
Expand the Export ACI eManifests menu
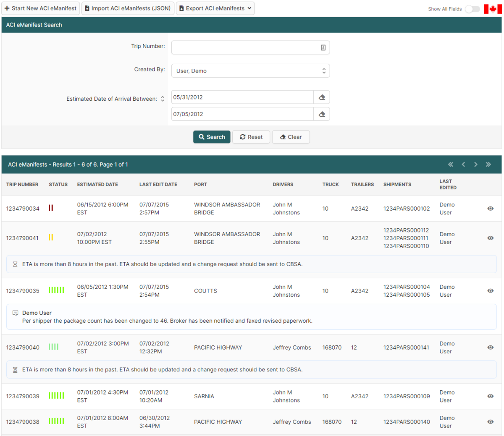pyautogui.click(x=215, y=8)
